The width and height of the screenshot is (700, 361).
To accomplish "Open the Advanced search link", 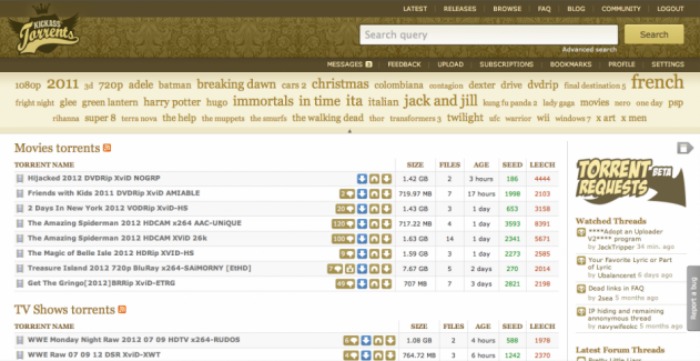I will point(589,50).
